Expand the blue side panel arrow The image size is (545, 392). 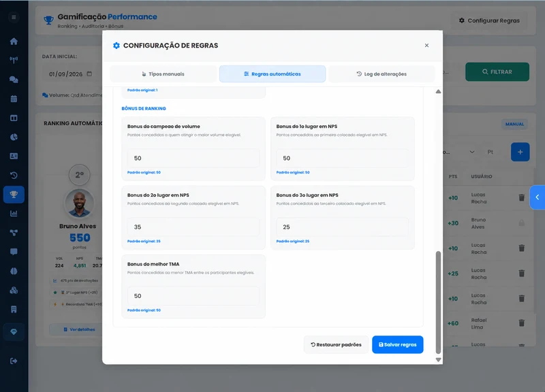pyautogui.click(x=537, y=197)
